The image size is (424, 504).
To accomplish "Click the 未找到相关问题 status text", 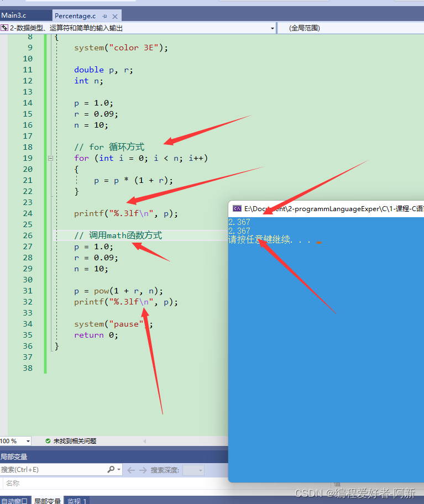I will 75,441.
